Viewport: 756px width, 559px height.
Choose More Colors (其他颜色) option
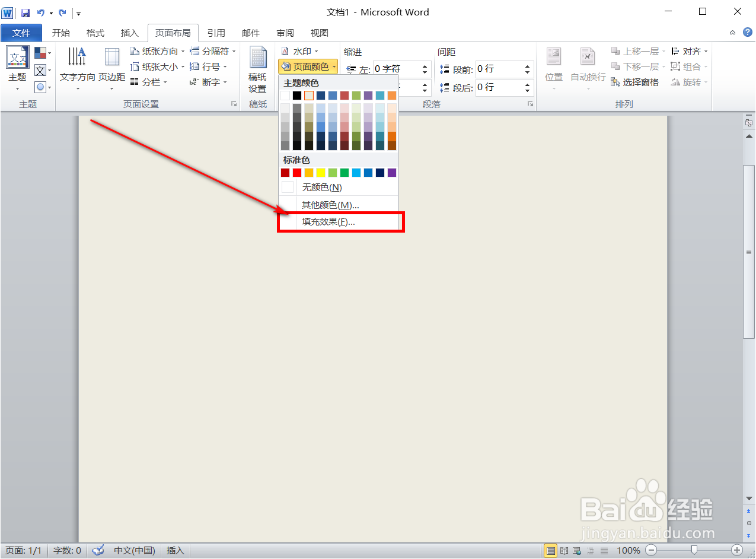(x=339, y=205)
